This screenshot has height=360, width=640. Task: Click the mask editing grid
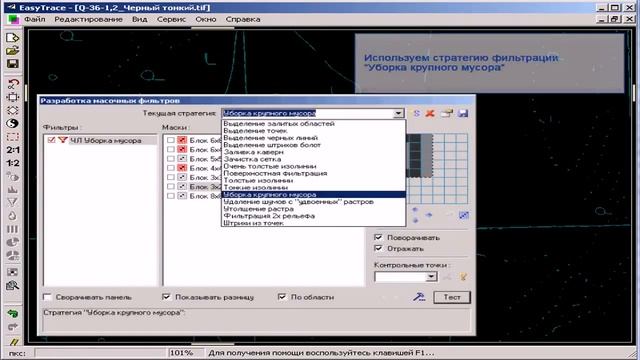(x=437, y=169)
